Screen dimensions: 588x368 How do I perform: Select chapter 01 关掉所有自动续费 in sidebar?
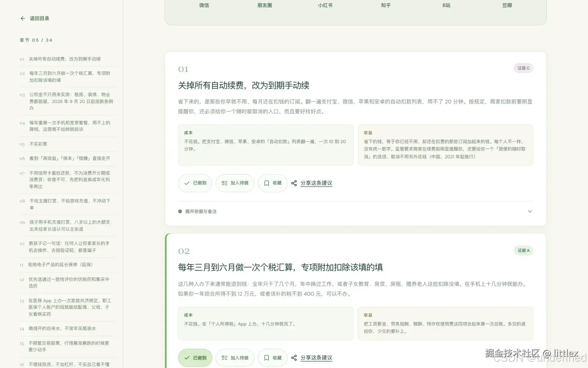[68, 59]
